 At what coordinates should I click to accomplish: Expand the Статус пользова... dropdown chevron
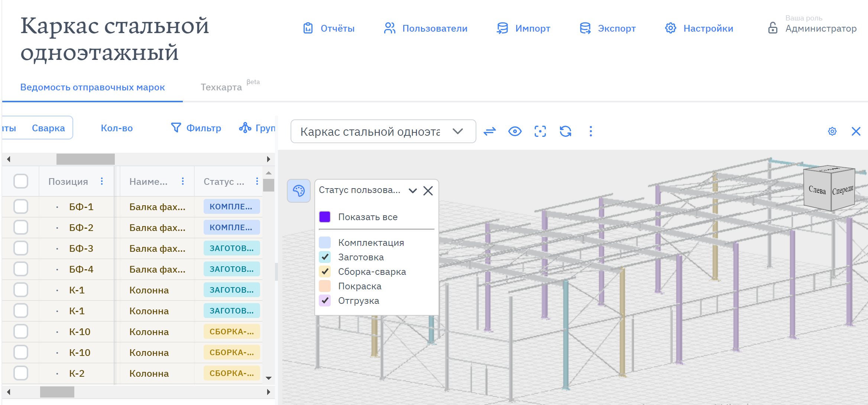click(412, 191)
